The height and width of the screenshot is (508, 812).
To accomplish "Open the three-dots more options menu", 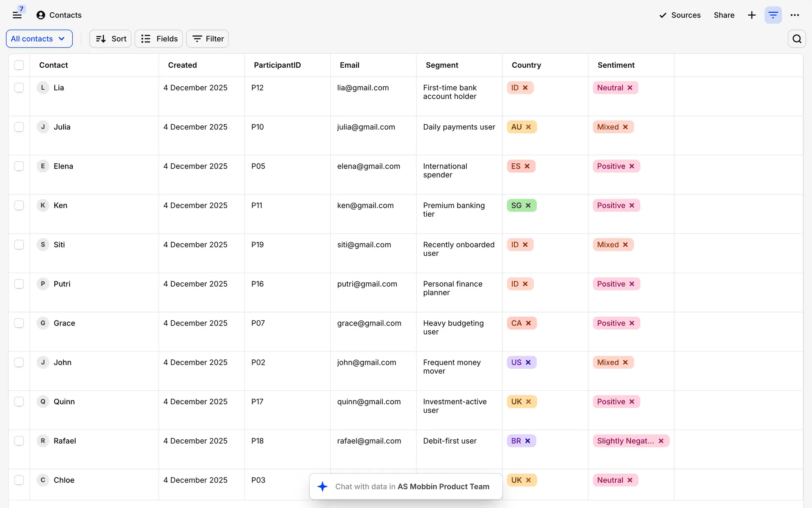I will [795, 15].
